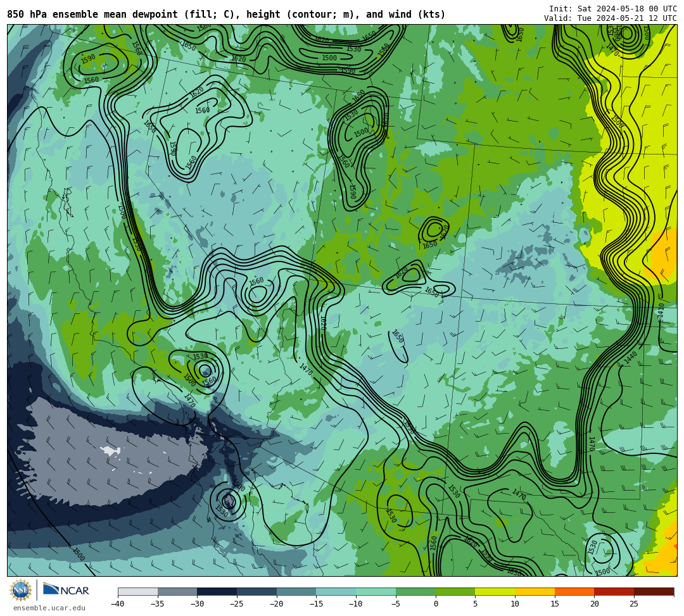
Task: Select the Init date text
Action: 613,9
